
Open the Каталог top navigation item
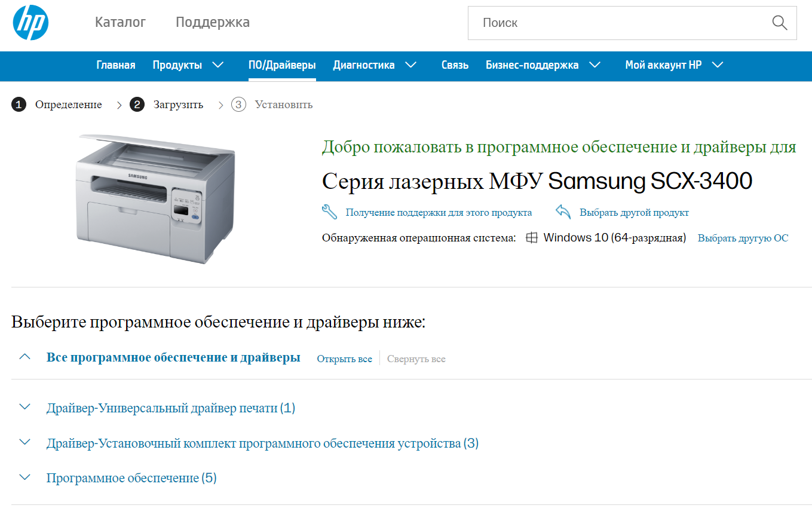tap(120, 22)
